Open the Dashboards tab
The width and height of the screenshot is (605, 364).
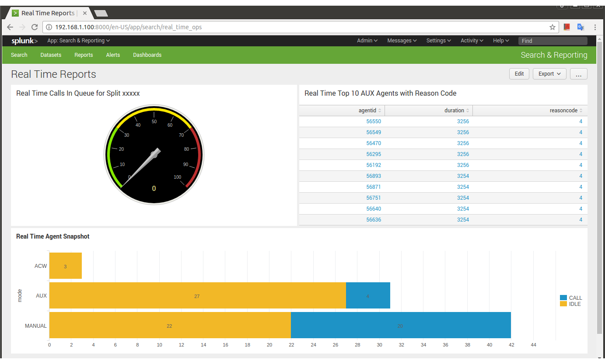click(x=147, y=55)
